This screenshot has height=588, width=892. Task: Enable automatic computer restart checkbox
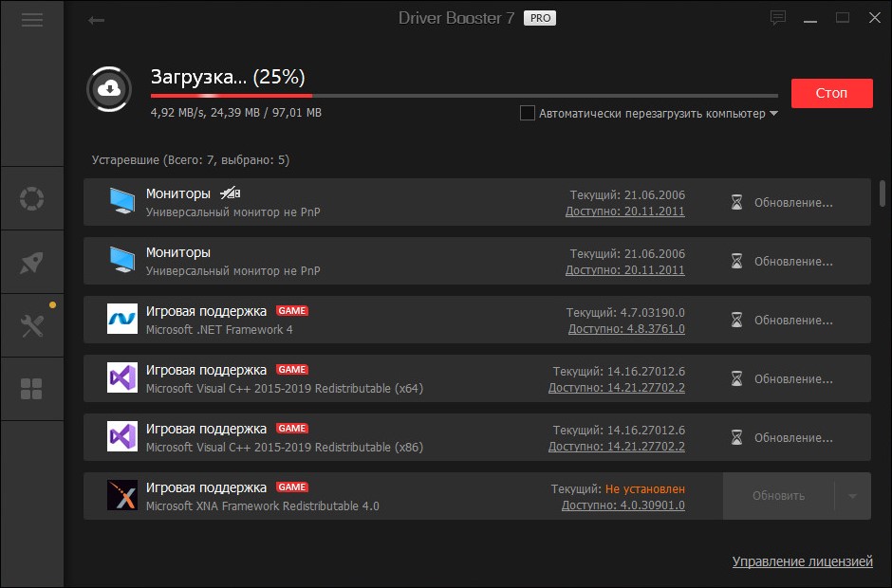[528, 114]
